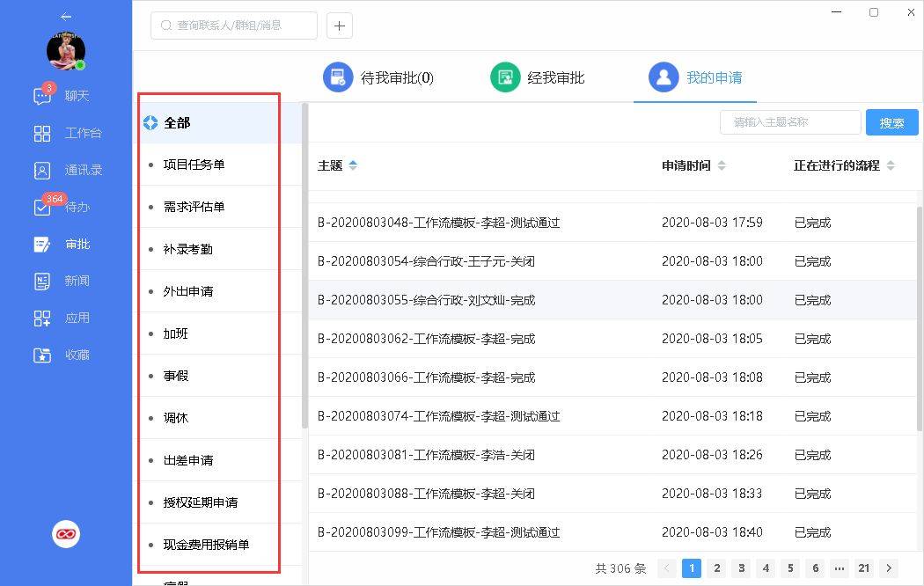Select 补录考勤 in the category list
This screenshot has height=586, width=924.
[x=188, y=249]
